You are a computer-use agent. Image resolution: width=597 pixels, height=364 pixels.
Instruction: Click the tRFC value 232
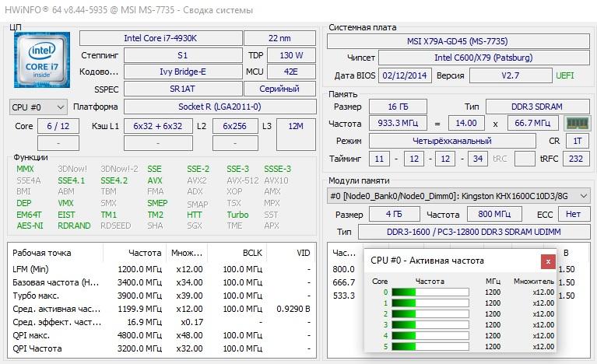tap(576, 159)
